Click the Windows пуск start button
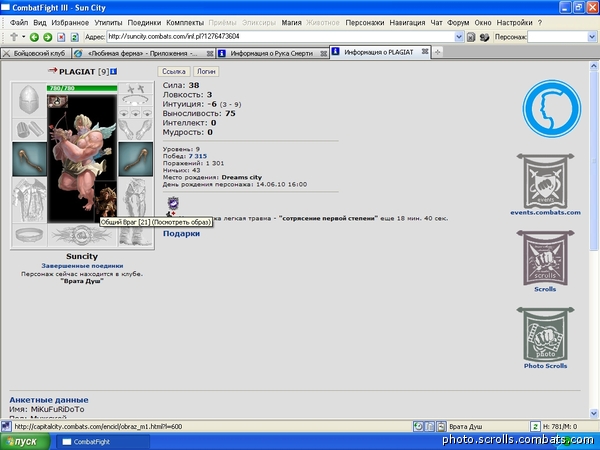Viewport: 600px width, 450px height. [25, 442]
